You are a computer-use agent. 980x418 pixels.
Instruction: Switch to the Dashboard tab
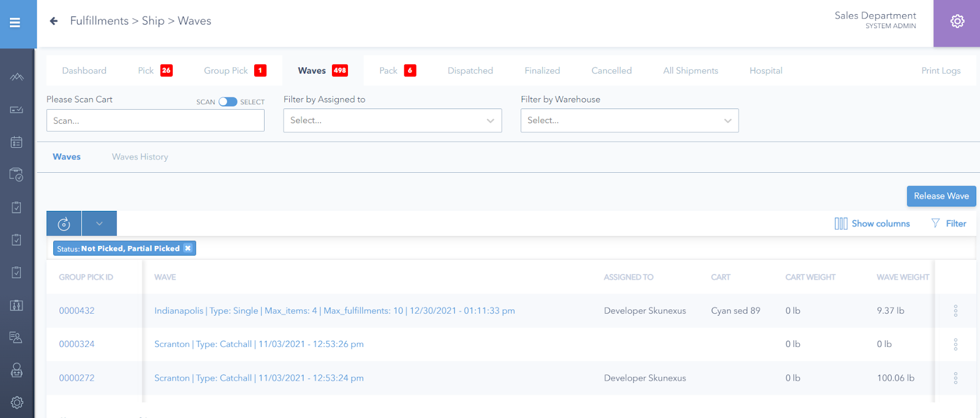tap(84, 70)
